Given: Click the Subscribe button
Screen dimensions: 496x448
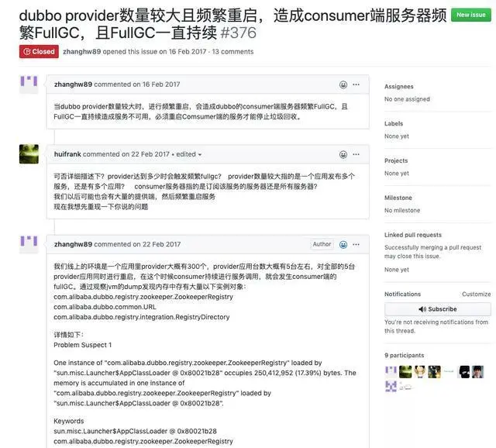Looking at the screenshot, I should pyautogui.click(x=438, y=309).
